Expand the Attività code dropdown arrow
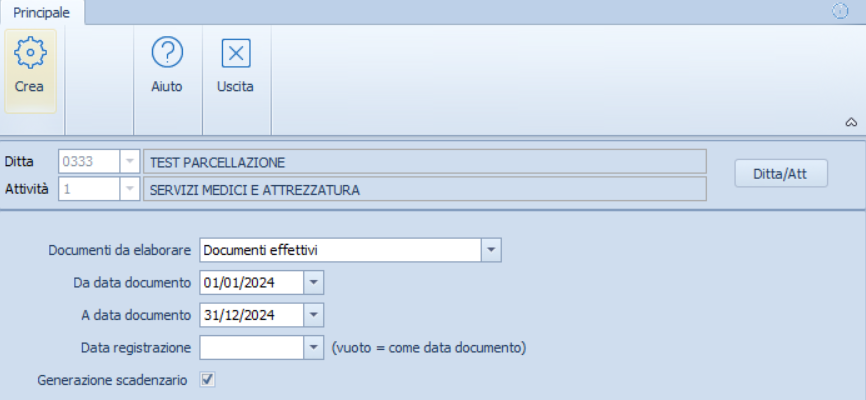The width and height of the screenshot is (866, 400). [130, 190]
